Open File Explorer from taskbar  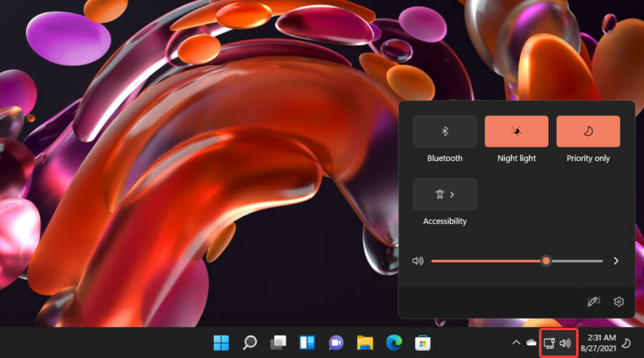365,343
